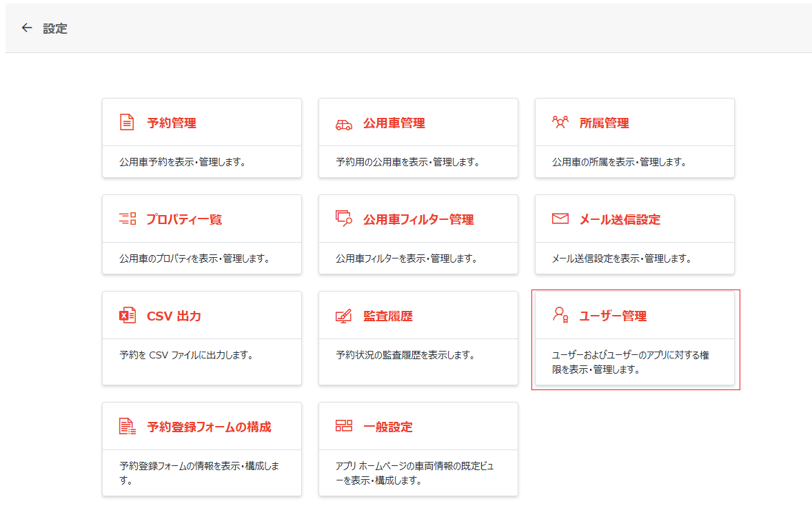Click text 公用車のプロパティを表示・管理します。

[x=194, y=258]
